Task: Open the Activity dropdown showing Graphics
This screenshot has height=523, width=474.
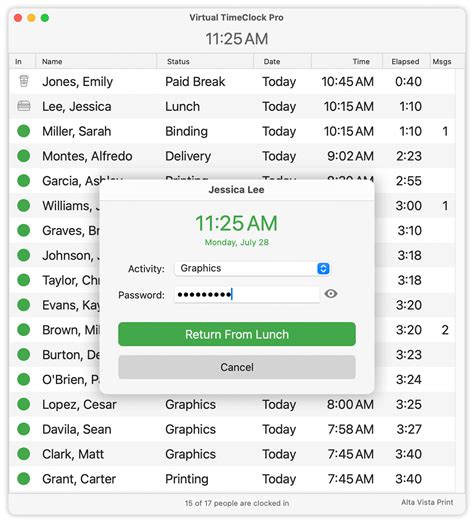Action: click(253, 269)
